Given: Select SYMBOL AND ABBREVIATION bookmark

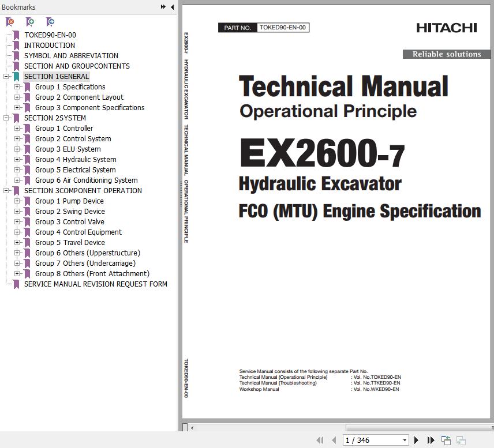Looking at the screenshot, I should click(71, 56).
